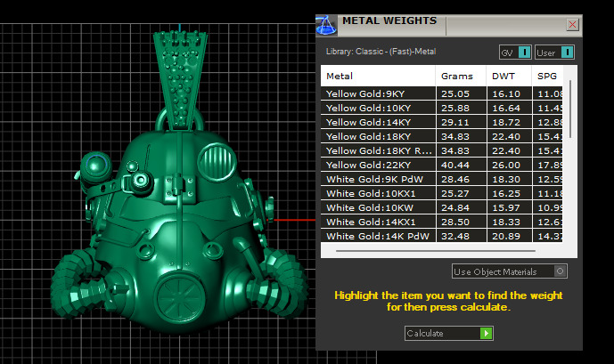Select the White Gold:9K PdW row
This screenshot has height=364, width=614.
[x=442, y=179]
